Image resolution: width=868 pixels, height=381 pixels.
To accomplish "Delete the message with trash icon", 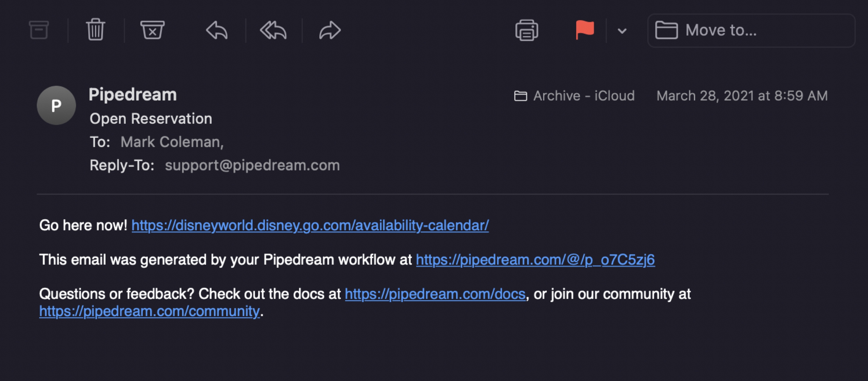I will click(x=96, y=30).
